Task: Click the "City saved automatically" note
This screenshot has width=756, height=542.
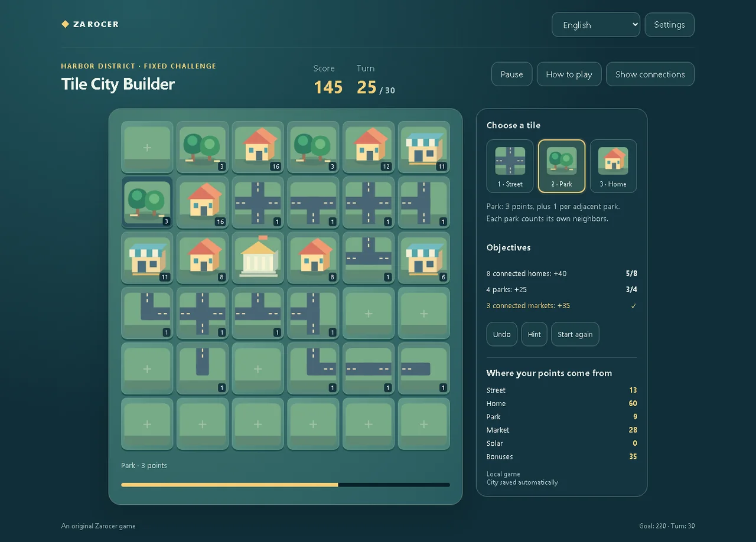Action: click(522, 482)
